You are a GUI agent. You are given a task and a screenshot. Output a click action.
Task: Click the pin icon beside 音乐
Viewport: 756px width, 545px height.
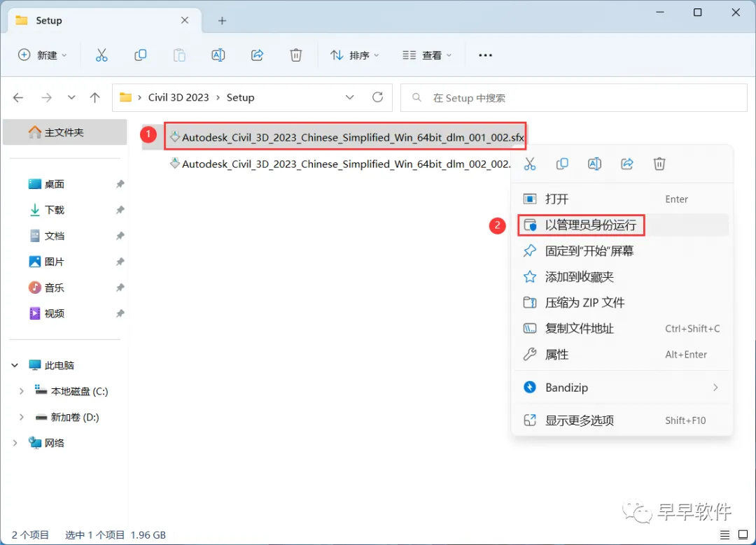point(120,288)
